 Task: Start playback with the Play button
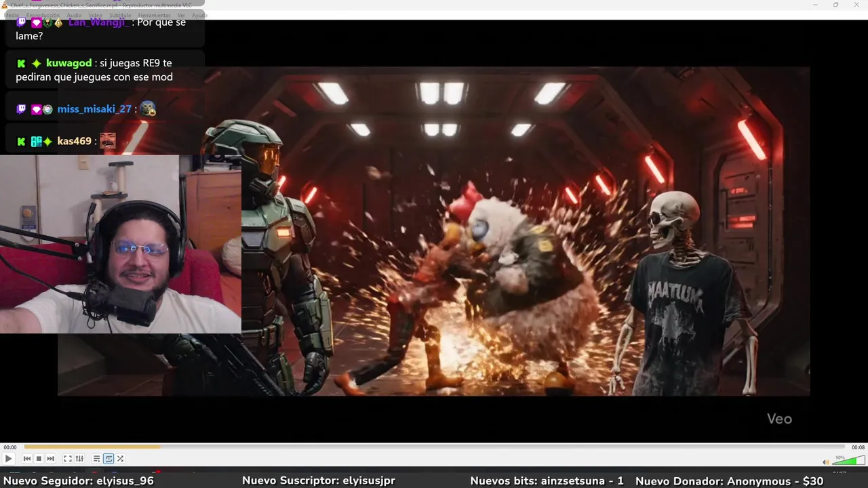(8, 459)
